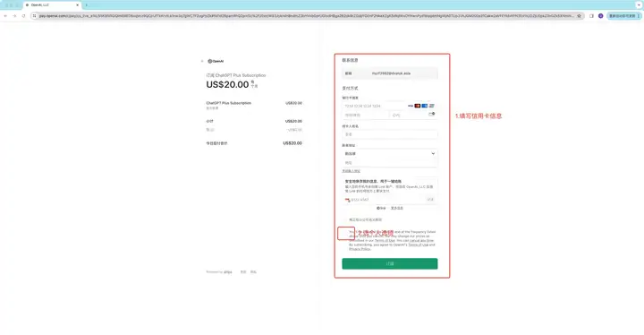
Task: Click the Visa card brand icon
Action: click(411, 106)
